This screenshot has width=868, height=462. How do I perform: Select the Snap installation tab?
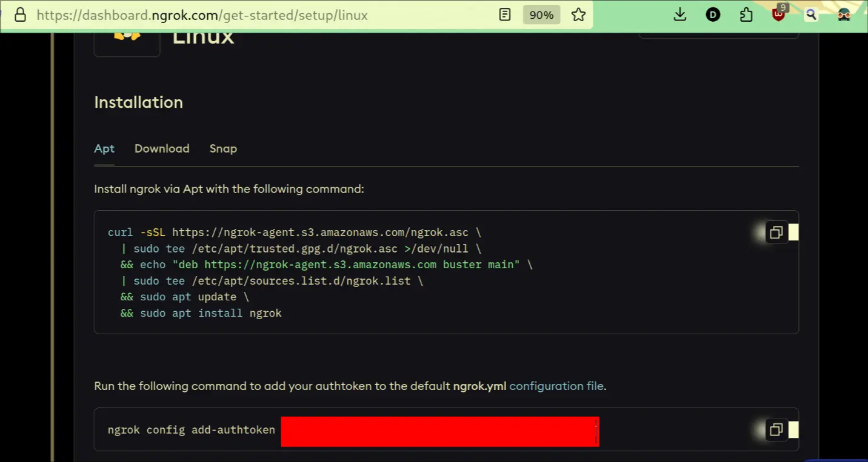pyautogui.click(x=223, y=148)
